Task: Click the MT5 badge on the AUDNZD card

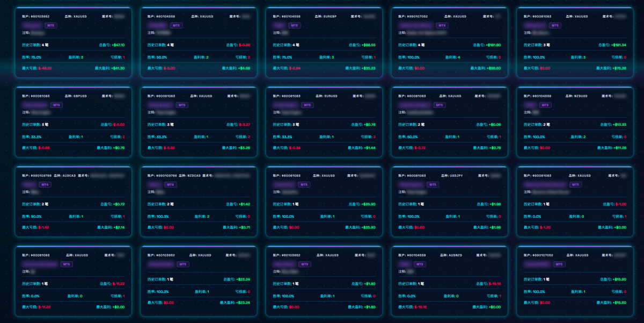Action: (x=419, y=264)
